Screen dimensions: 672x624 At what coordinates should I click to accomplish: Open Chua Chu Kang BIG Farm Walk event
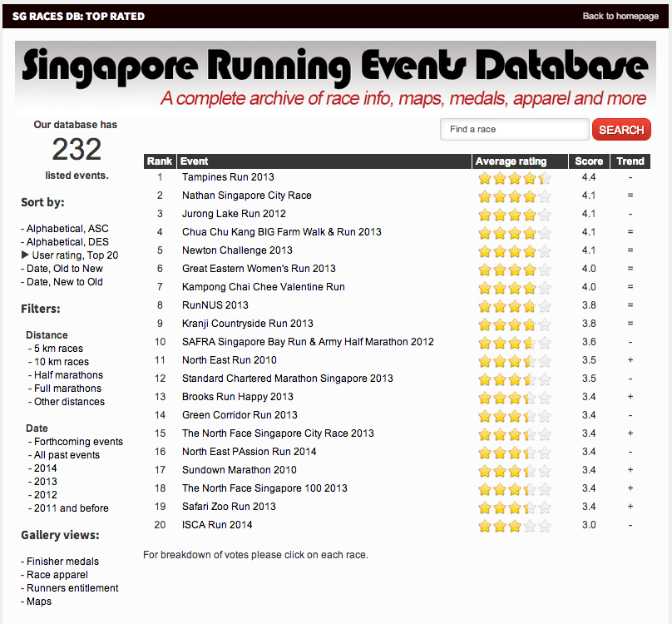coord(282,232)
